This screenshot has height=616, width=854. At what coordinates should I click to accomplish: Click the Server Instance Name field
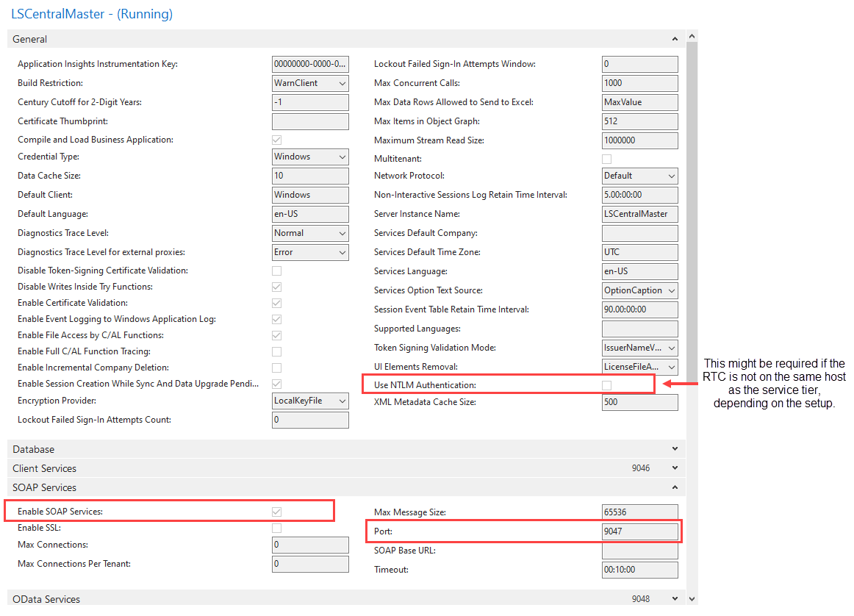[x=640, y=214]
